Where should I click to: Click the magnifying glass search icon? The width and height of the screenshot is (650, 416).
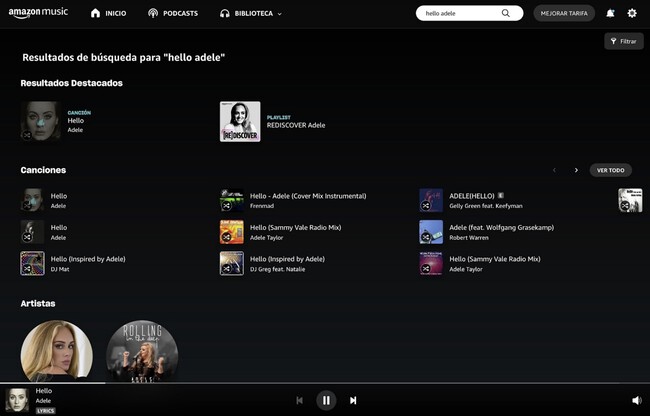(506, 13)
